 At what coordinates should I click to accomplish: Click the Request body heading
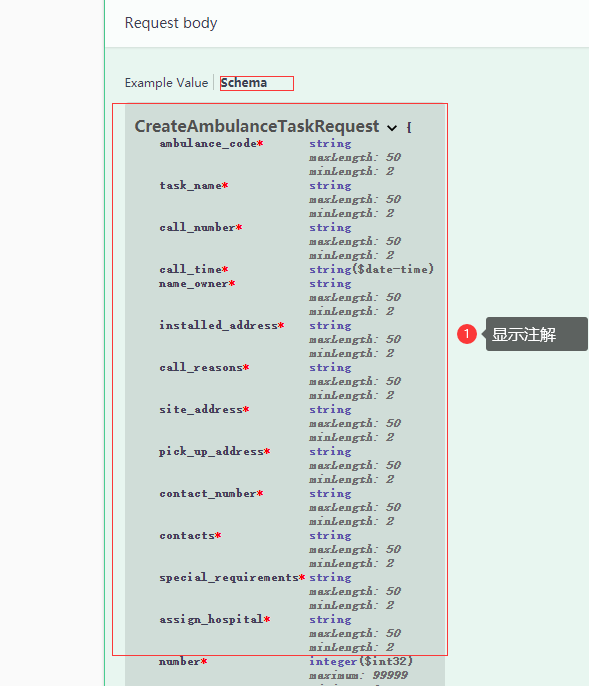[x=171, y=23]
